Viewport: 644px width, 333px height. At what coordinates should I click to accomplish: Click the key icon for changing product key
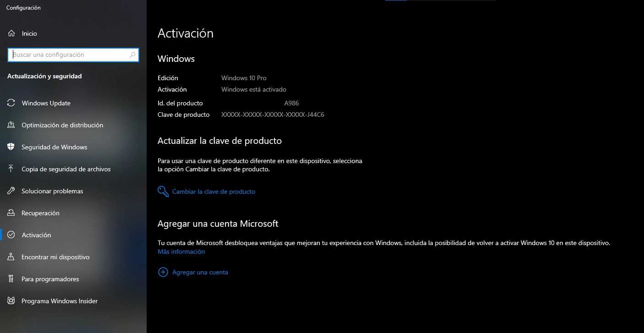(x=163, y=191)
